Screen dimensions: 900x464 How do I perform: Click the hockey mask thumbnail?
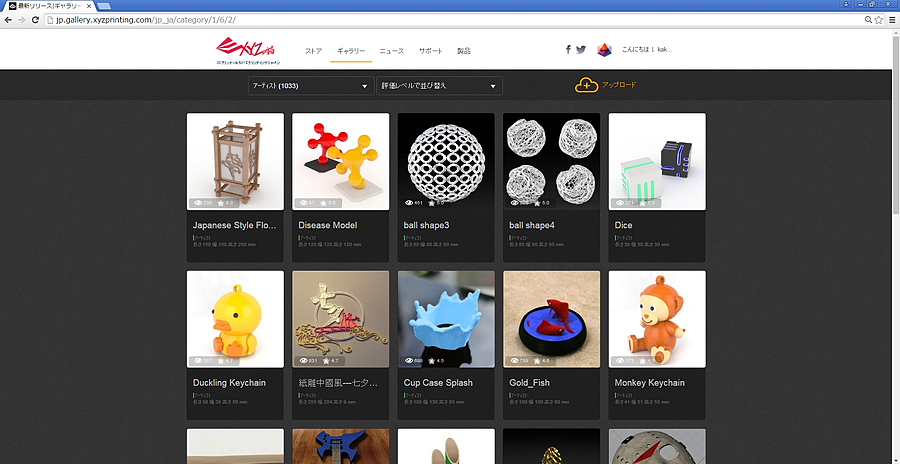(x=657, y=446)
